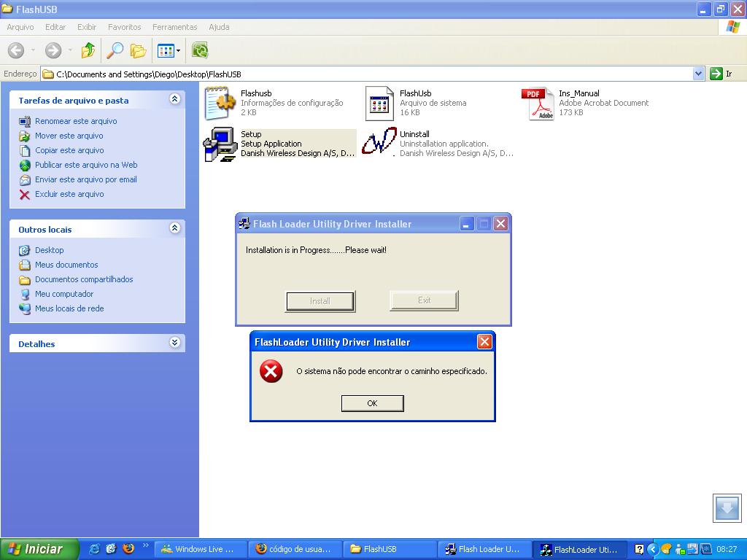The image size is (747, 560).
Task: Switch to FlashUSB taskbar button
Action: (390, 549)
